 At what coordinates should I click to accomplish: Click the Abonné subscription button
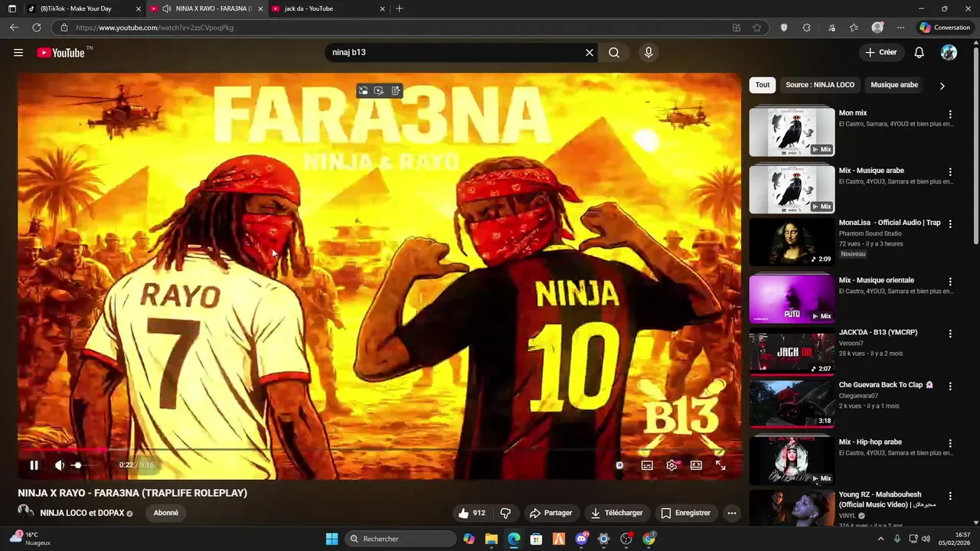click(166, 513)
